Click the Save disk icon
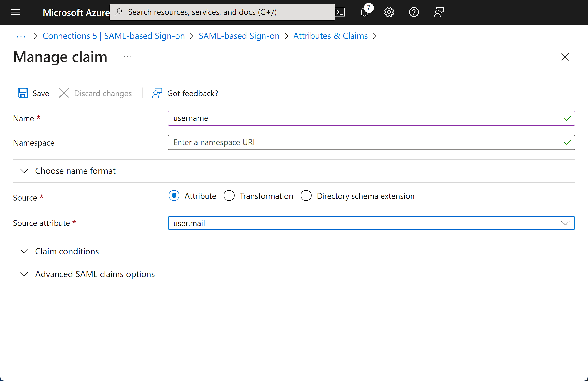588x381 pixels. [x=23, y=93]
